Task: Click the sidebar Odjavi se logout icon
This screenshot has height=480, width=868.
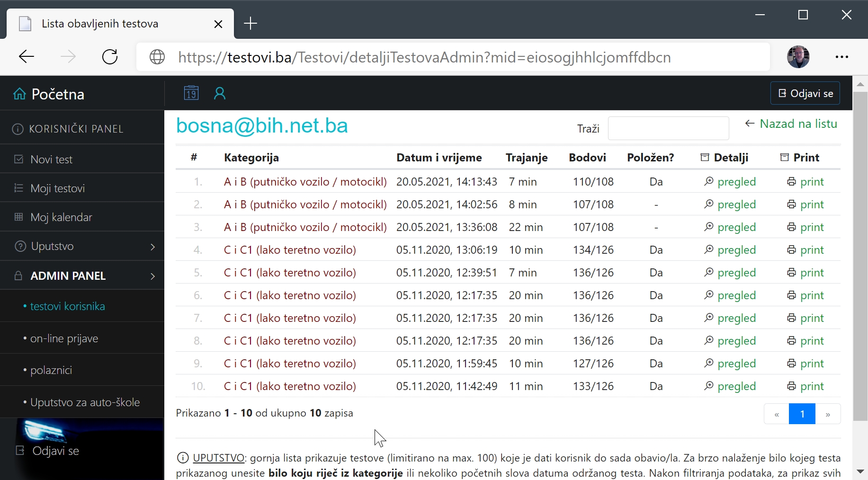Action: point(20,450)
